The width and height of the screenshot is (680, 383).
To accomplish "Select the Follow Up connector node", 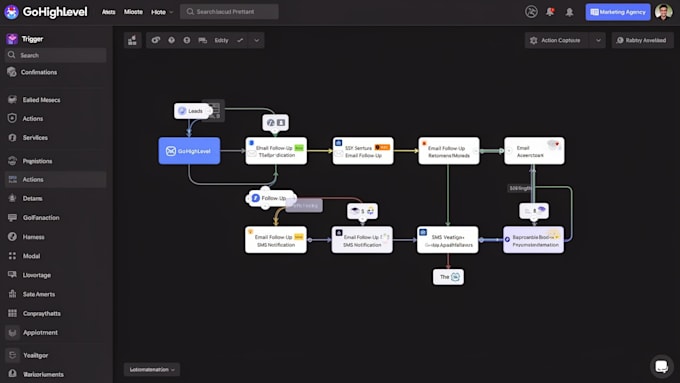I will [272, 198].
